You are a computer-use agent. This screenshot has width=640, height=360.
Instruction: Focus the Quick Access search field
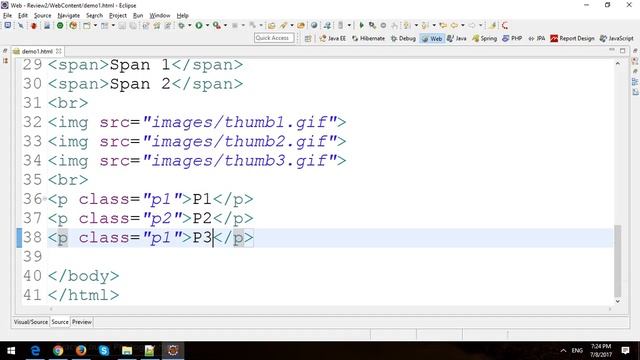pyautogui.click(x=274, y=38)
